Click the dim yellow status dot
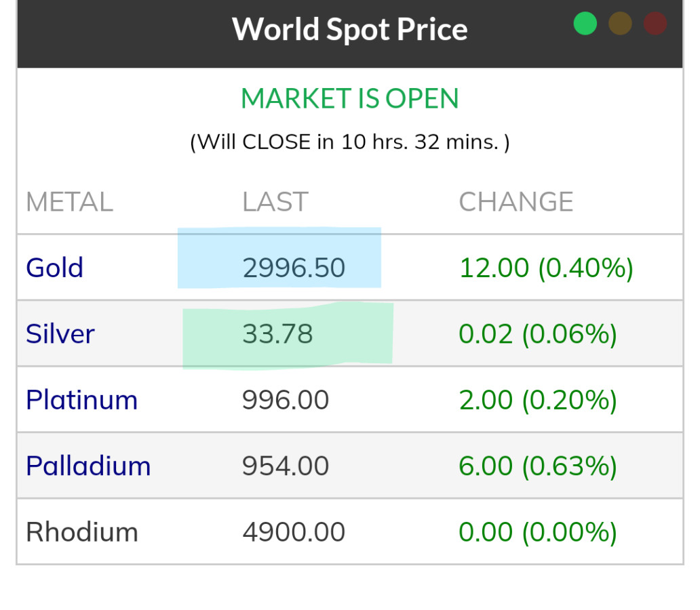 pos(620,24)
